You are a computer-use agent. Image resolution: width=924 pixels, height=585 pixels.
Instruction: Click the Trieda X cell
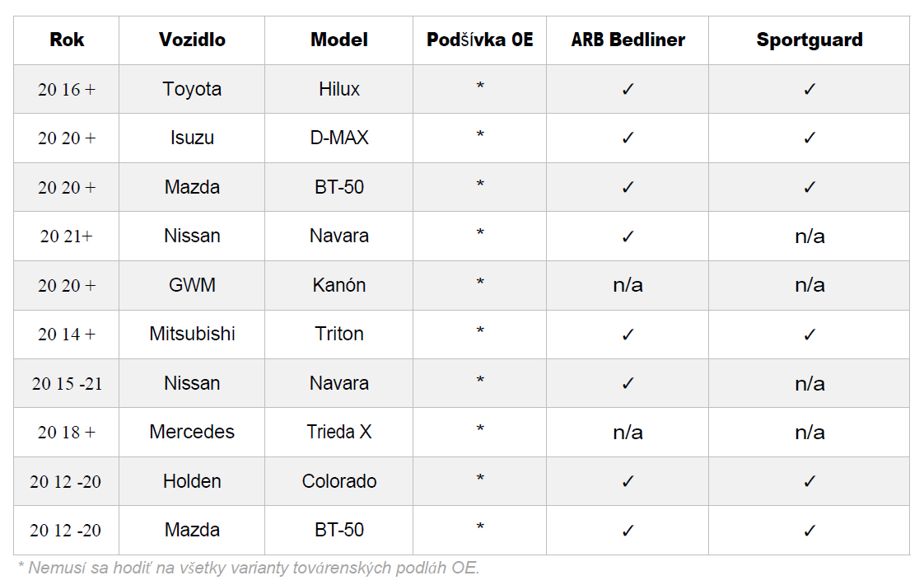point(338,432)
